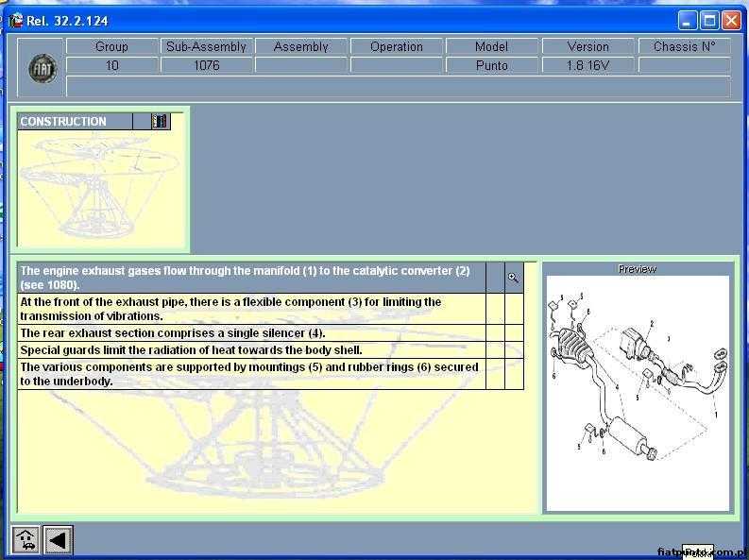This screenshot has height=560, width=749.
Task: Click the magnifier icon in first row
Action: point(514,278)
